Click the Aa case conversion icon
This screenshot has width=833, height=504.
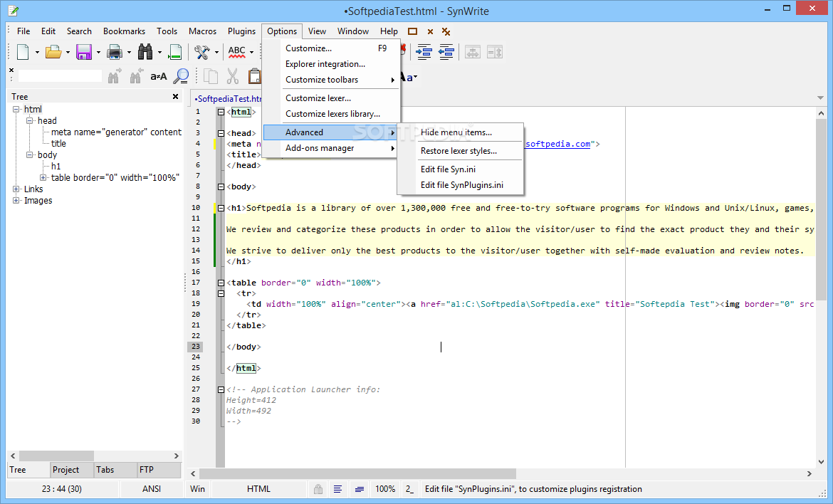408,78
